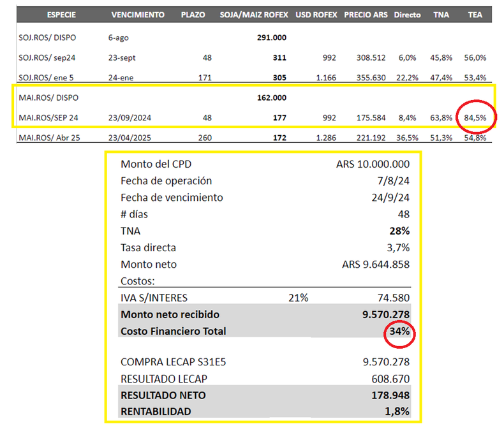Click the PRECIO ARS column header

(x=366, y=15)
